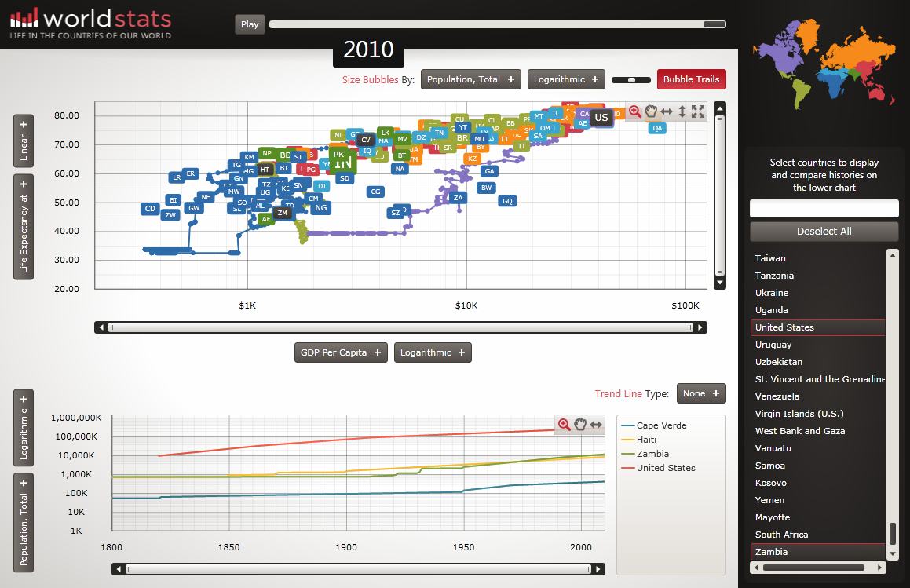Click left arrow of bubble chart horizontal scrollbar
The width and height of the screenshot is (910, 588).
pos(101,327)
